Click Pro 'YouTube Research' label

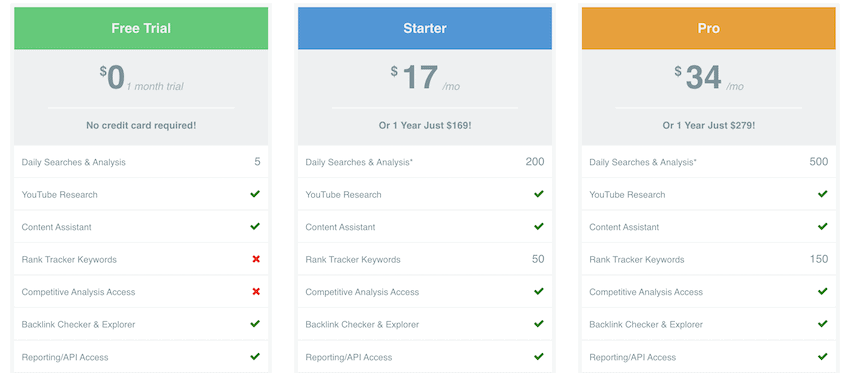click(x=627, y=195)
